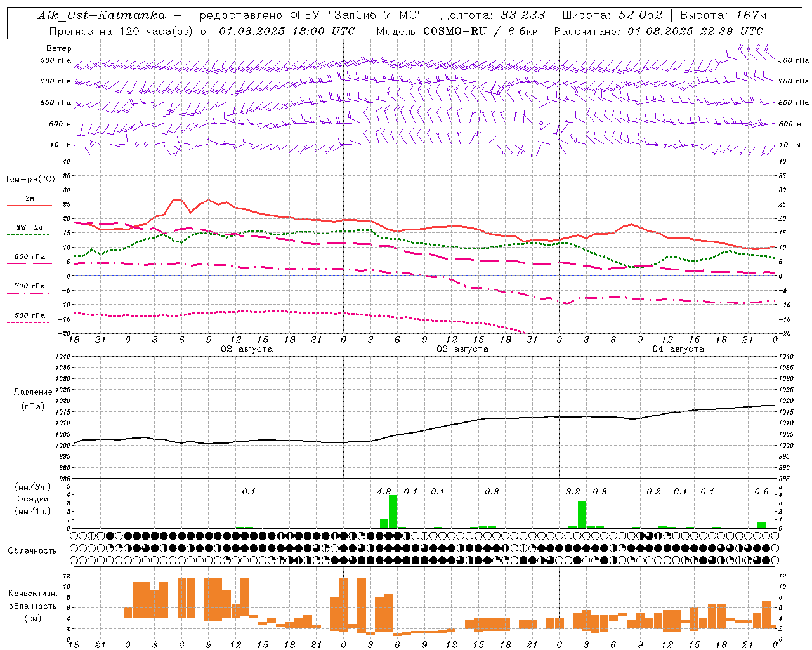This screenshot has height=650, width=812.
Task: Click the station name Alk_Ust-Kalmanka
Action: coord(101,15)
